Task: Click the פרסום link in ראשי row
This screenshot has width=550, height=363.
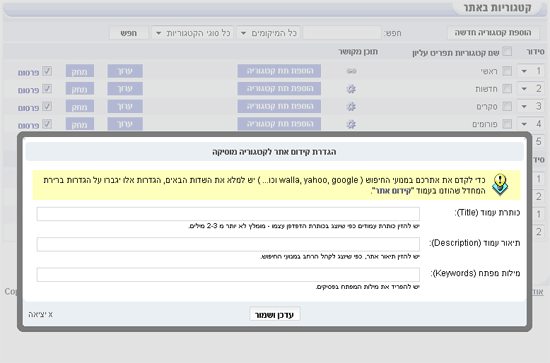Action: point(28,73)
